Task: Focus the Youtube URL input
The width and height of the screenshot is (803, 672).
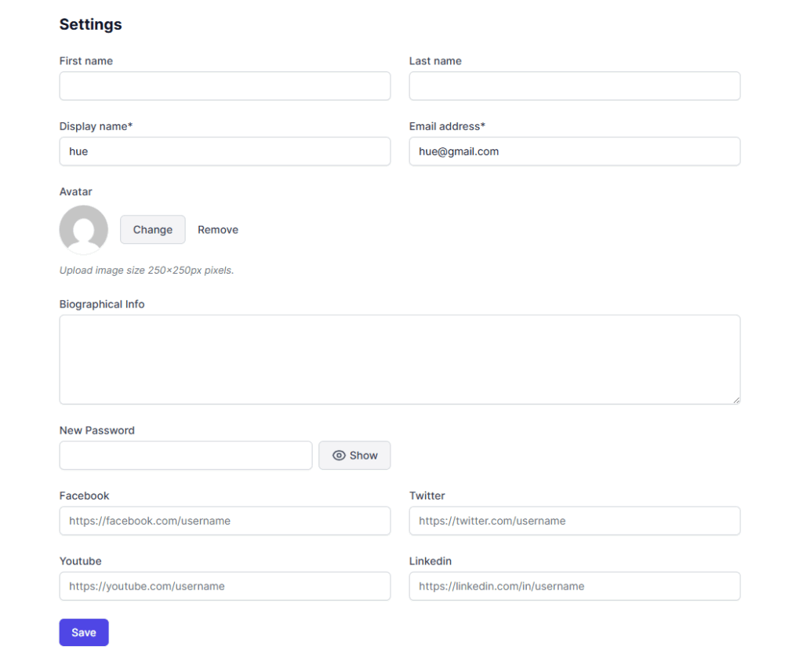Action: 225,587
